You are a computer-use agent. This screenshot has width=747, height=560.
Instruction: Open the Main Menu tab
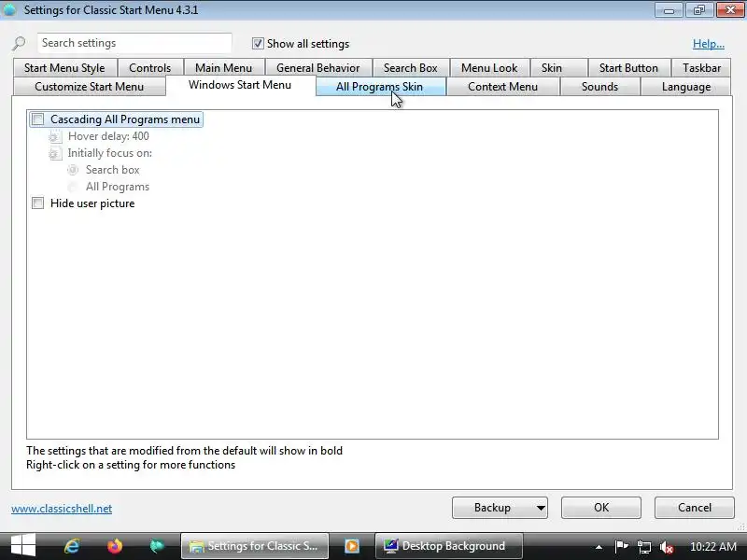223,68
